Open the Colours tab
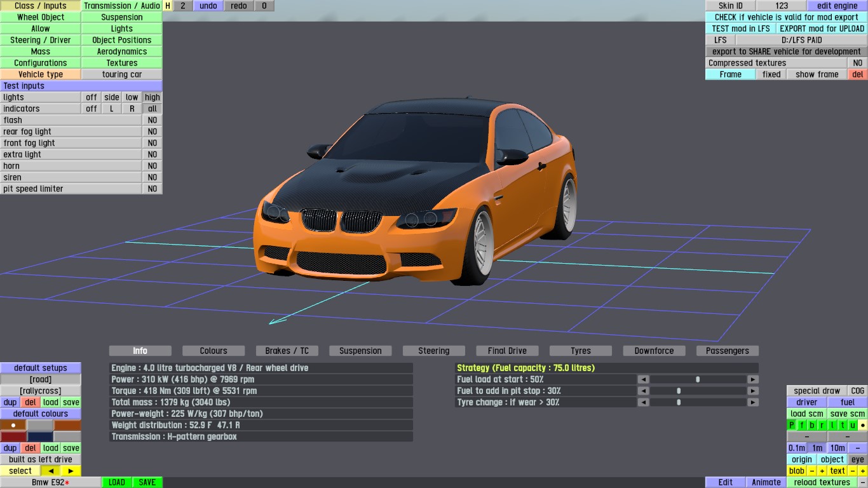This screenshot has width=868, height=488. click(214, 351)
